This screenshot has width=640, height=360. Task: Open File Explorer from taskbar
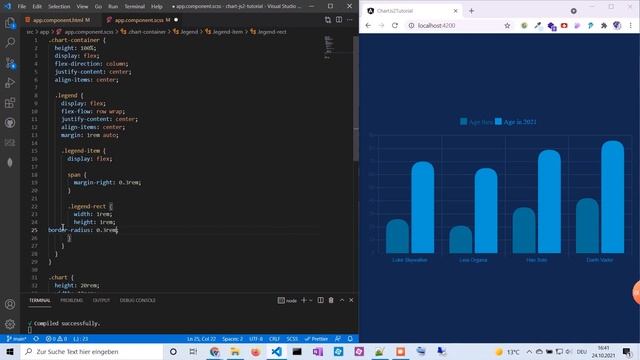click(x=235, y=351)
